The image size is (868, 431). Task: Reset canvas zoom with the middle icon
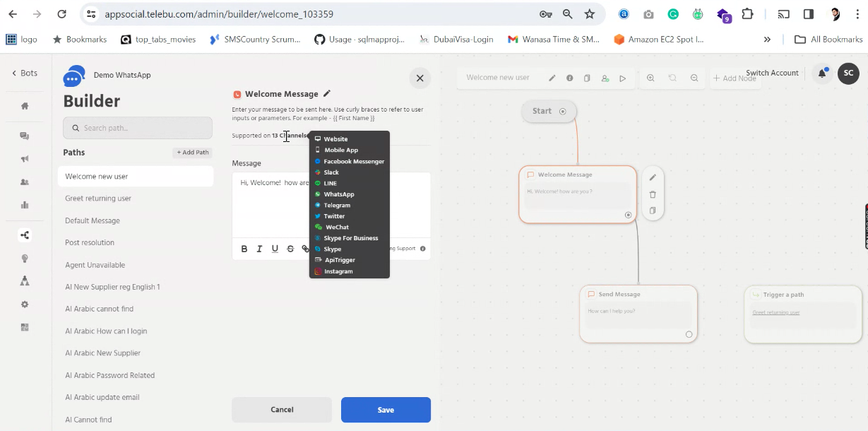point(672,78)
